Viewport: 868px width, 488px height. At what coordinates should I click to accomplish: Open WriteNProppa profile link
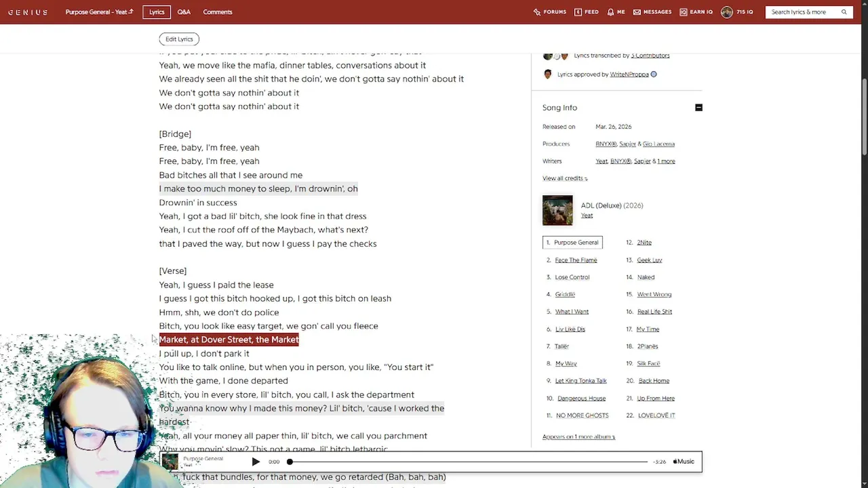coord(629,75)
